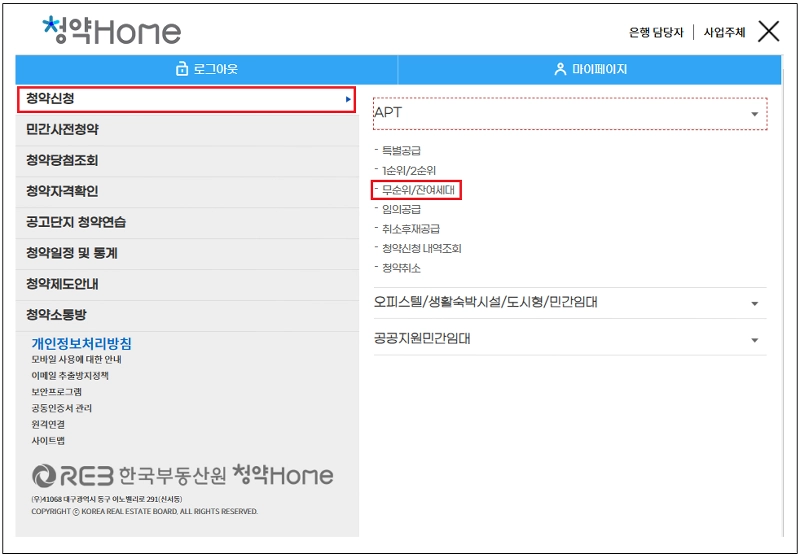This screenshot has height=558, width=800.
Task: Open the 청약당첨조회 menu
Action: point(187,161)
